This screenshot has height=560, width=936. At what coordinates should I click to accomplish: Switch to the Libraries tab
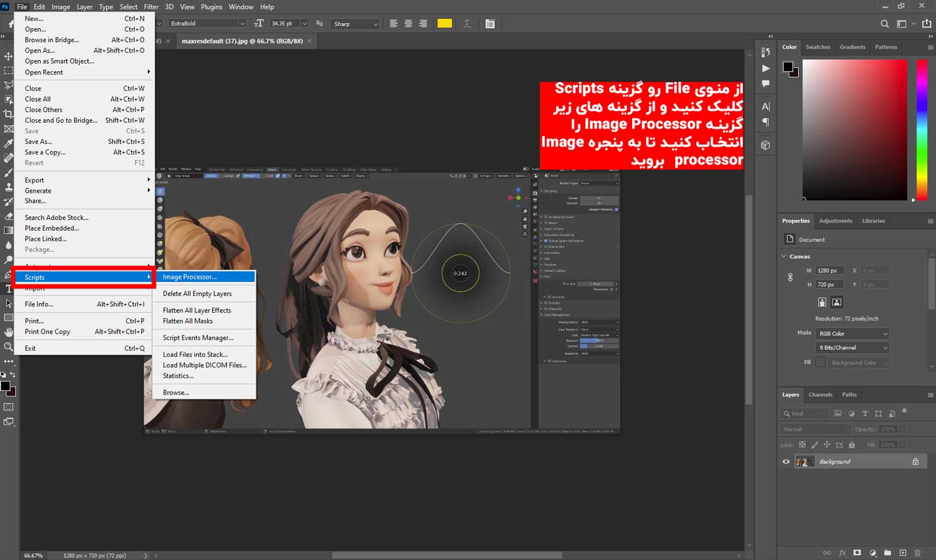click(x=873, y=221)
